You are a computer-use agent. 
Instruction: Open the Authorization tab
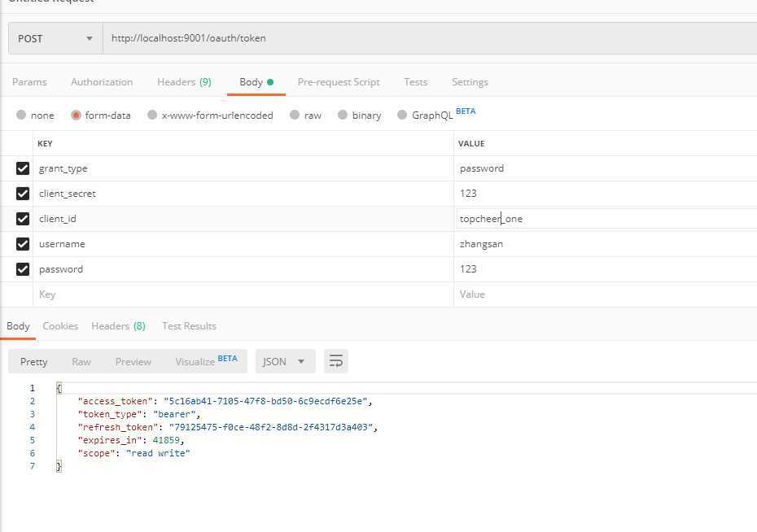tap(102, 82)
